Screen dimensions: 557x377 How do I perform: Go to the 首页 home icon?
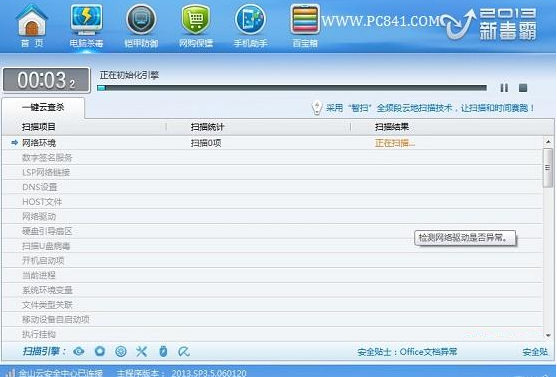click(x=32, y=26)
